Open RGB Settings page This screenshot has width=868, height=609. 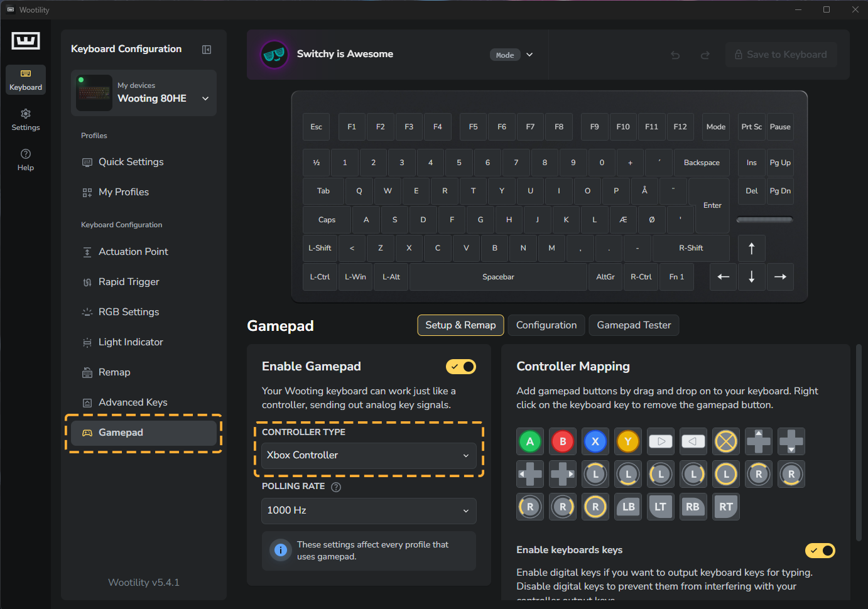coord(144,312)
